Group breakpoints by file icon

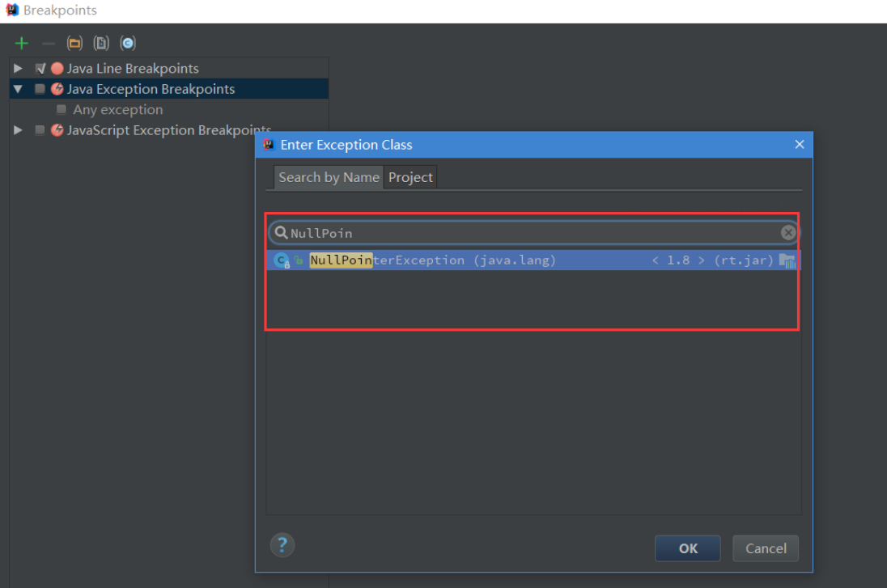coord(101,43)
